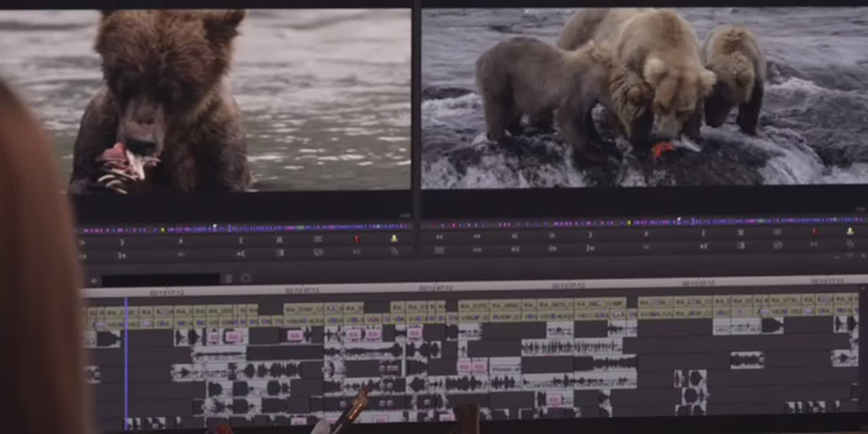Viewport: 868px width, 434px height.
Task: Click the circle-slash icon in right monitor toolbar
Action: click(x=778, y=245)
